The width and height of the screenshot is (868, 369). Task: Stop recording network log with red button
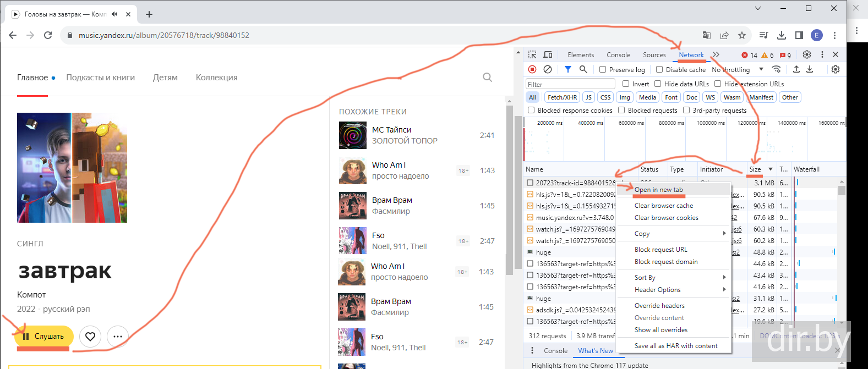532,69
